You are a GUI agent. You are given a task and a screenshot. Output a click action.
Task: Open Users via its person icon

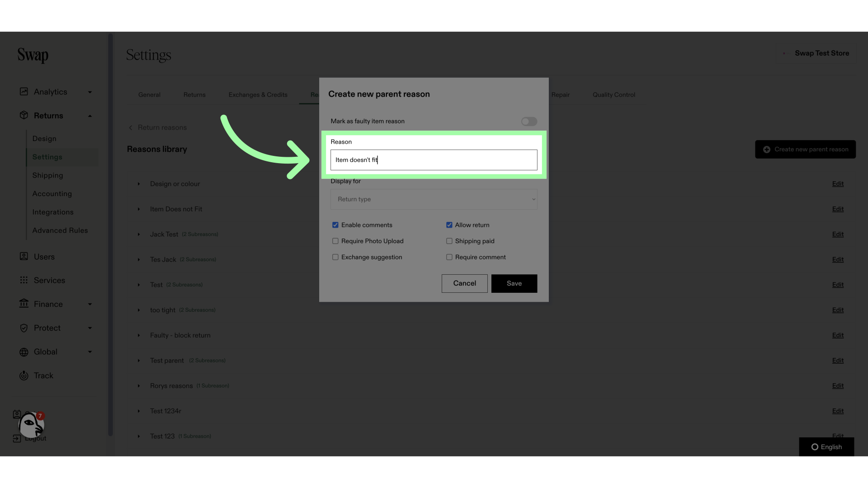coord(24,256)
